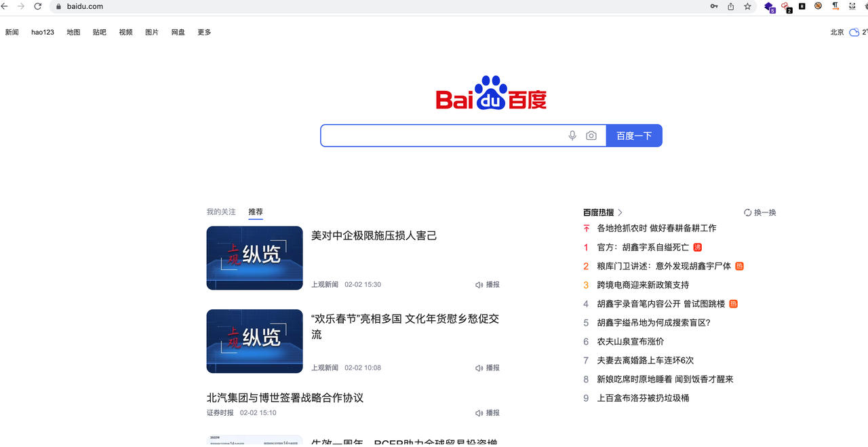Open 地图 in the top navigation
Viewport: 868px width, 447px height.
(x=73, y=32)
